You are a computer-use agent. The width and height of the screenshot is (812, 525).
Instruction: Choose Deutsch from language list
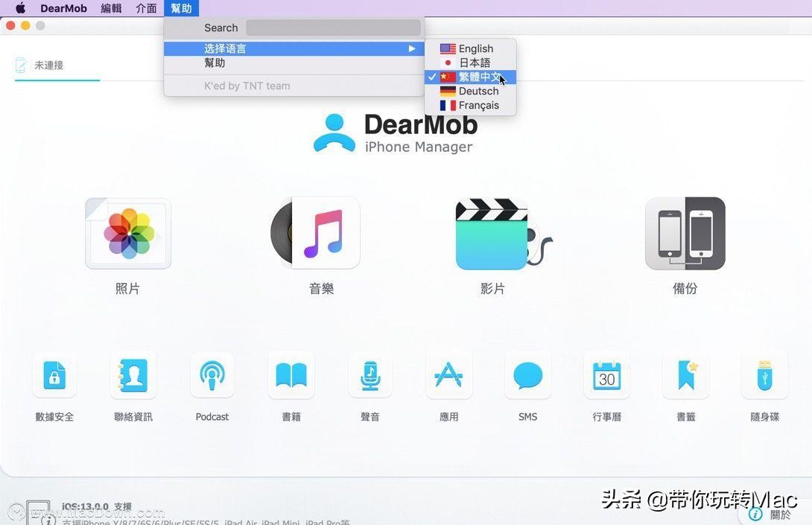click(x=478, y=91)
